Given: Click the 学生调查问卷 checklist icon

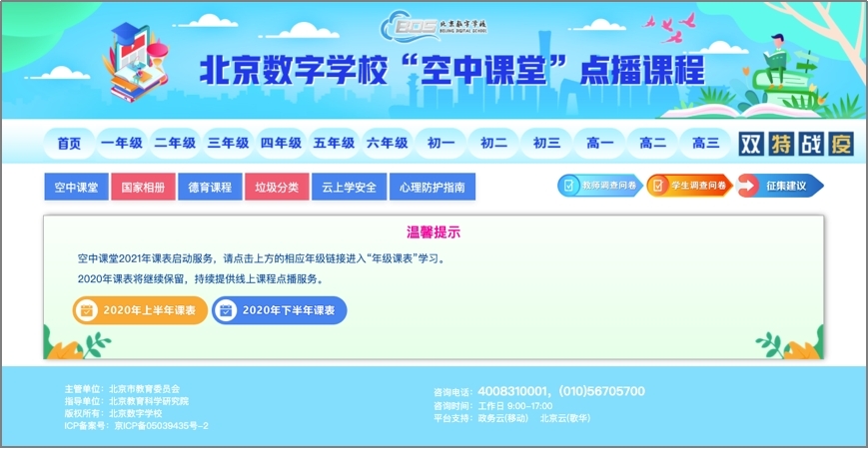Looking at the screenshot, I should tap(658, 186).
